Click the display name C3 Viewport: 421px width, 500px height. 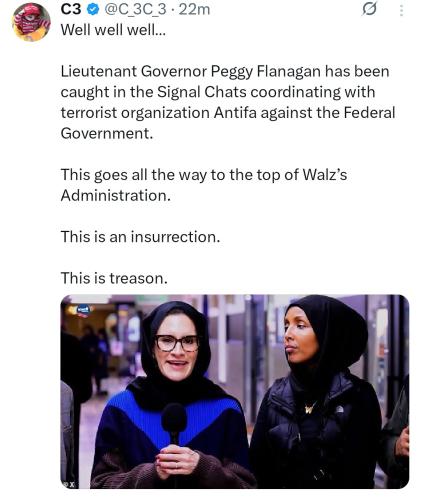pos(71,9)
